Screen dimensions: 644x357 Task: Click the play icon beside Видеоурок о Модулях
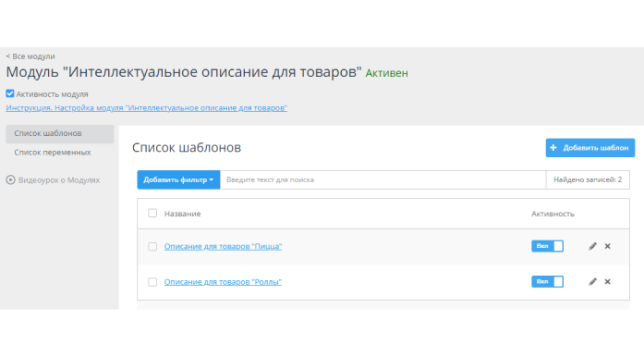(11, 179)
